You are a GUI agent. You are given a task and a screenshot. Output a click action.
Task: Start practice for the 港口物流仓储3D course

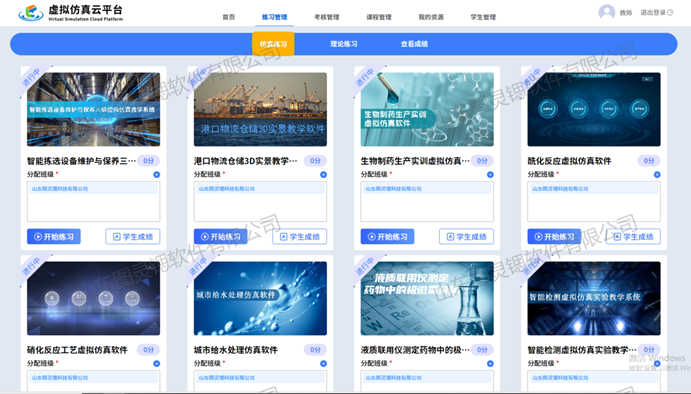tap(220, 237)
